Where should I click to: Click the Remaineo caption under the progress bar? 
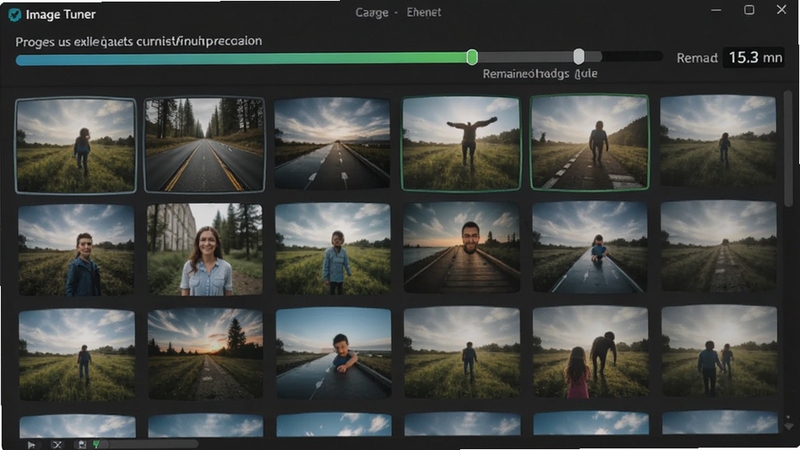[540, 74]
